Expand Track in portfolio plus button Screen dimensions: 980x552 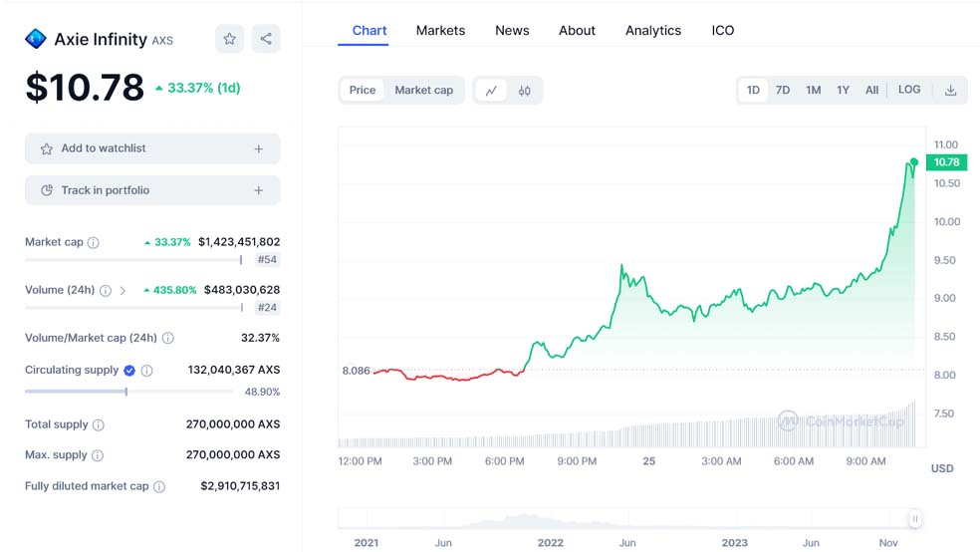259,190
